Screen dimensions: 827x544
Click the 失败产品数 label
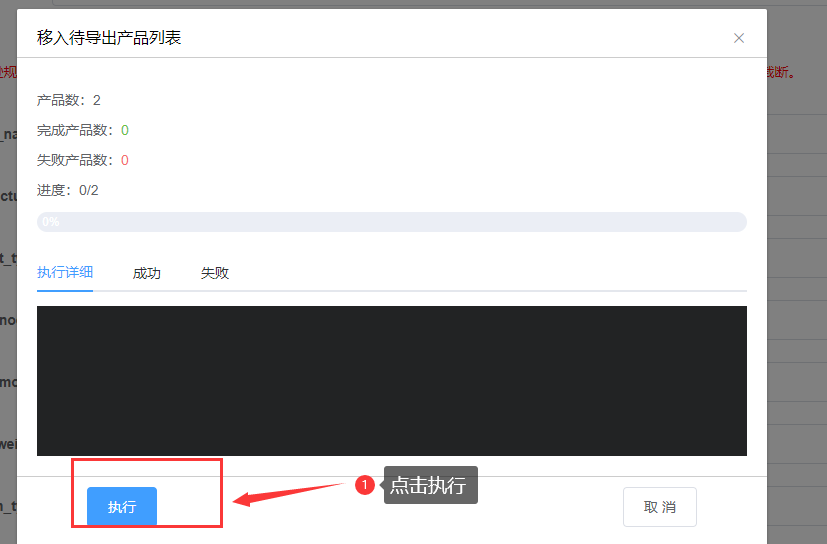(x=75, y=160)
